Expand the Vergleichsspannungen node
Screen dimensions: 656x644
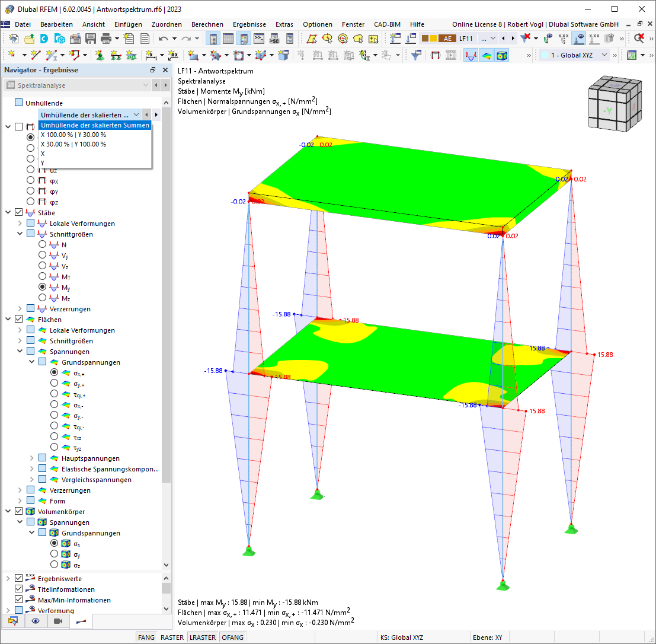[x=32, y=479]
